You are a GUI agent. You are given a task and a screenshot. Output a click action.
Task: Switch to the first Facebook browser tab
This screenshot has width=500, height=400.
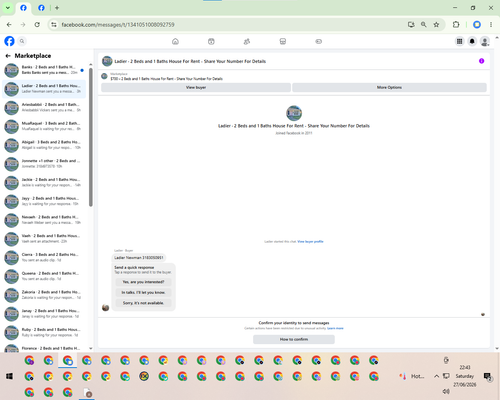tap(23, 8)
